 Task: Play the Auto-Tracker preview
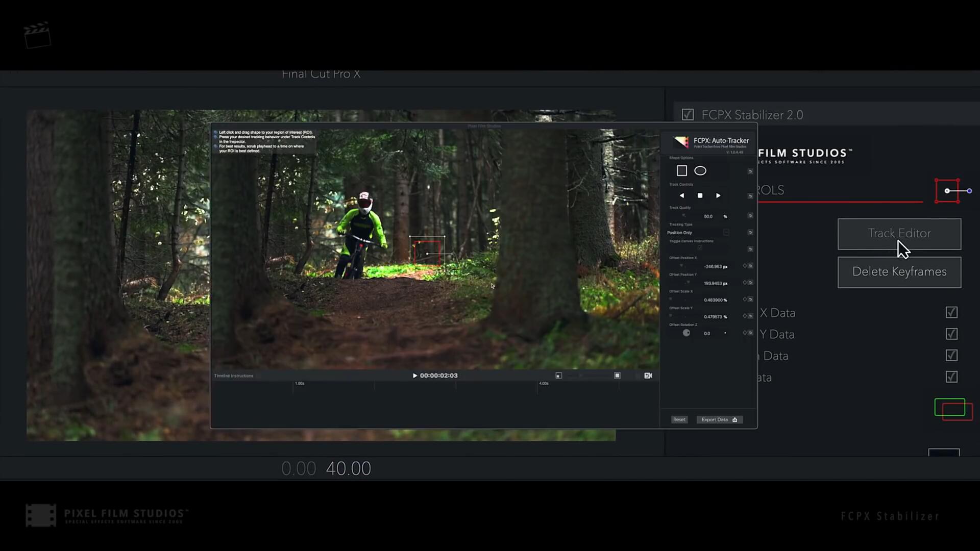click(x=415, y=375)
